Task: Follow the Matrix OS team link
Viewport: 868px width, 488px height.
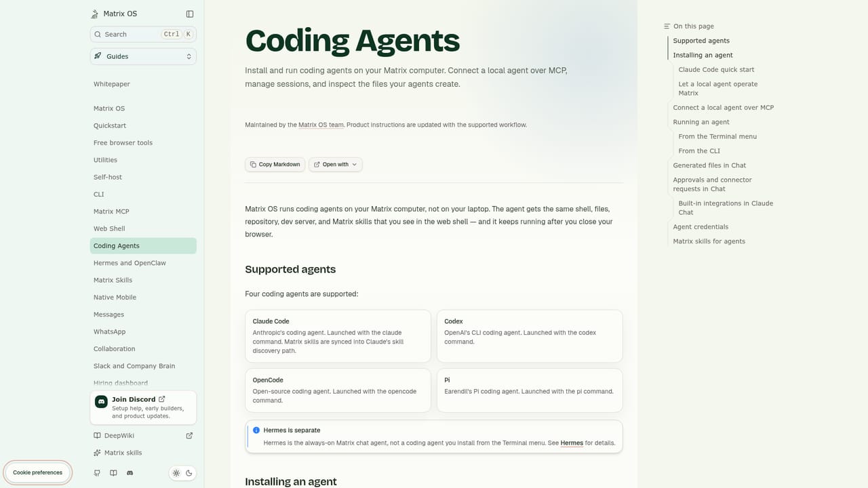Action: [x=321, y=125]
